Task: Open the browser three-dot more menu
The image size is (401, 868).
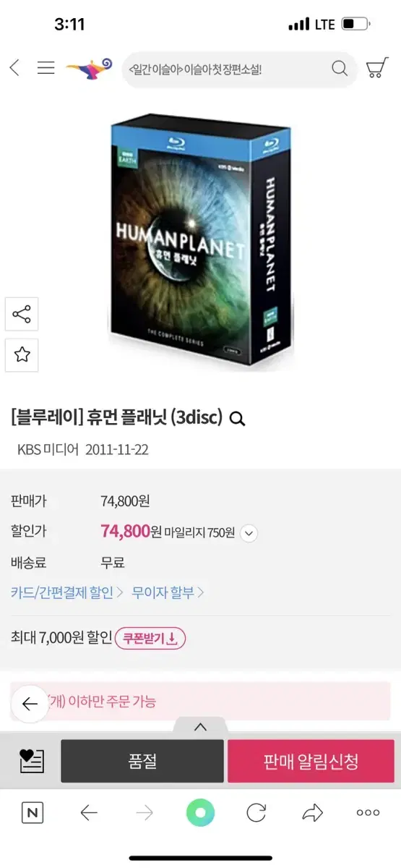Action: (368, 813)
